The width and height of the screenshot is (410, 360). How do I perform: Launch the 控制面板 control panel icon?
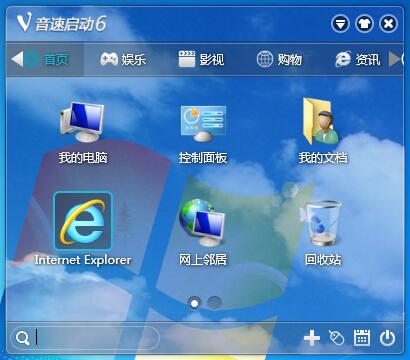coord(203,123)
